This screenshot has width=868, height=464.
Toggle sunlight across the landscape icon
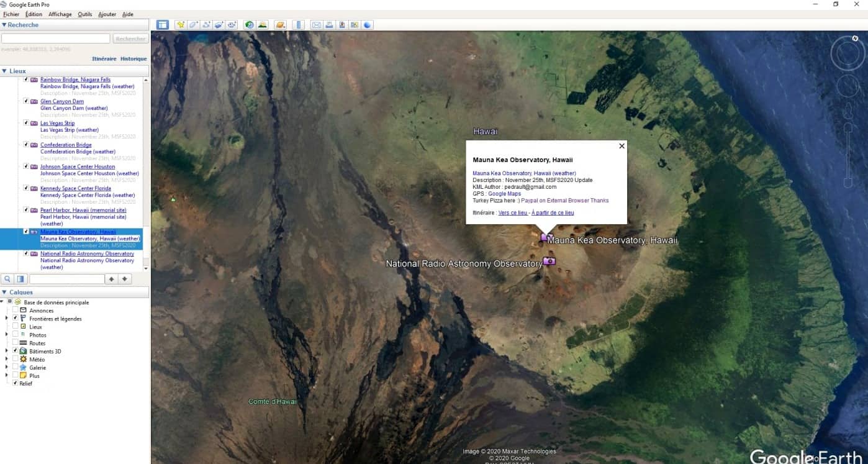(263, 25)
